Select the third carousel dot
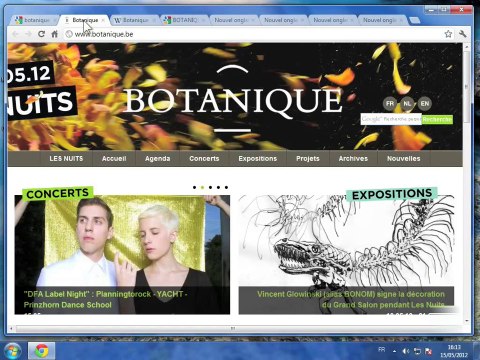Viewport: 480px width, 360px height. [210, 187]
